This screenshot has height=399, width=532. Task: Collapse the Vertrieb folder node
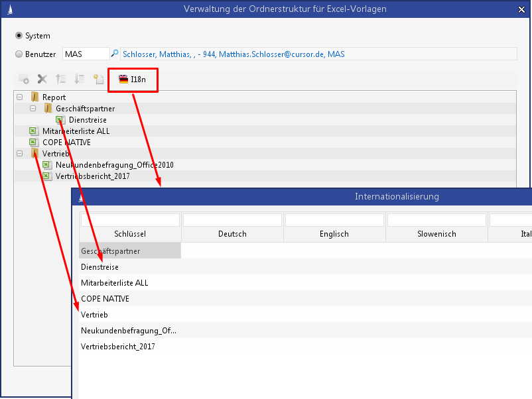19,154
